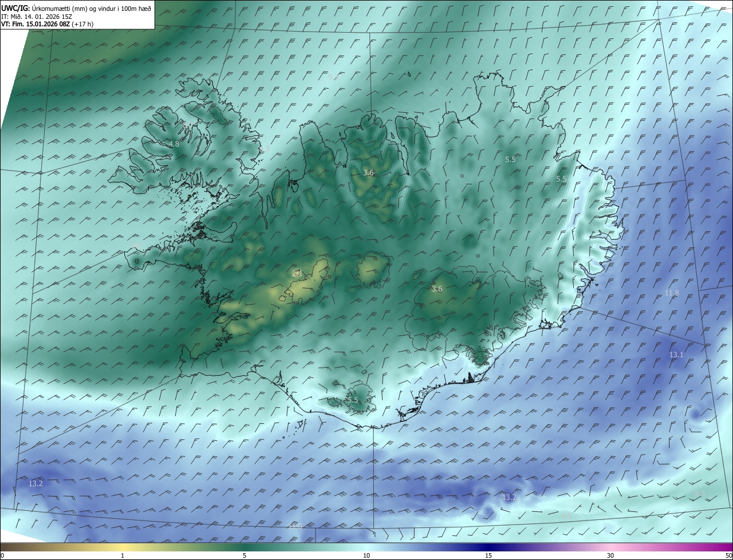The height and width of the screenshot is (560, 733).
Task: Click the 3.6 value on the northern peninsula
Action: (368, 172)
